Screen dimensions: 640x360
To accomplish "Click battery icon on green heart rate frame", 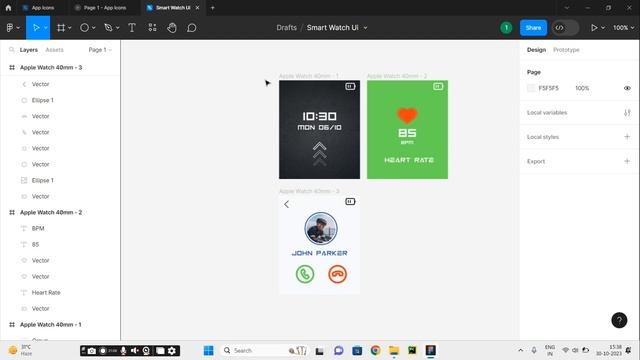I will (438, 87).
